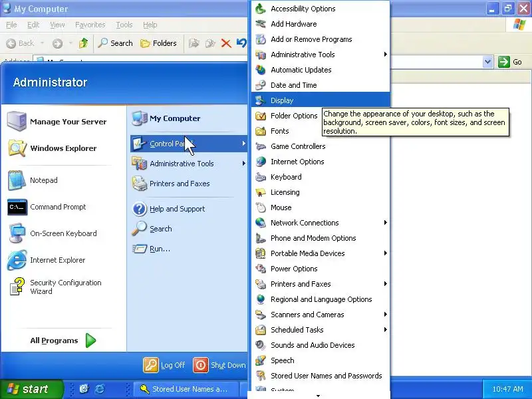This screenshot has height=399, width=532.
Task: Click the taskbar clock showing 10:47 AM
Action: pyautogui.click(x=507, y=389)
